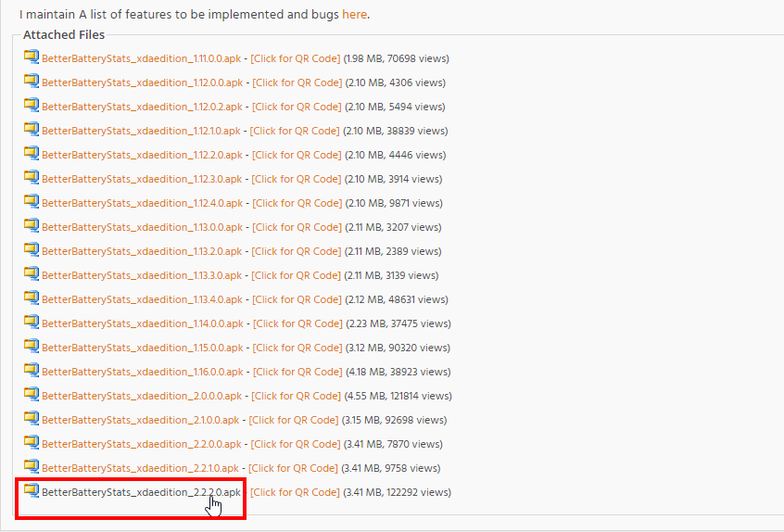Show QR code for the 1.14.0.0 apk
Screen dimensions: 784x532
point(297,323)
